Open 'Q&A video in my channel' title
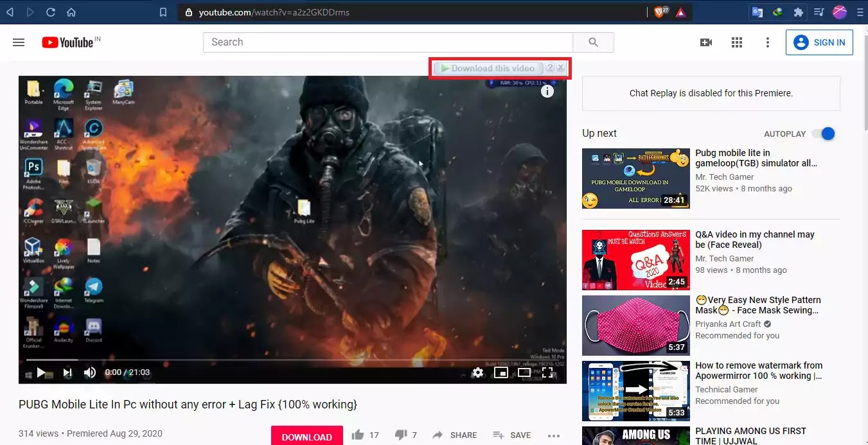 755,240
